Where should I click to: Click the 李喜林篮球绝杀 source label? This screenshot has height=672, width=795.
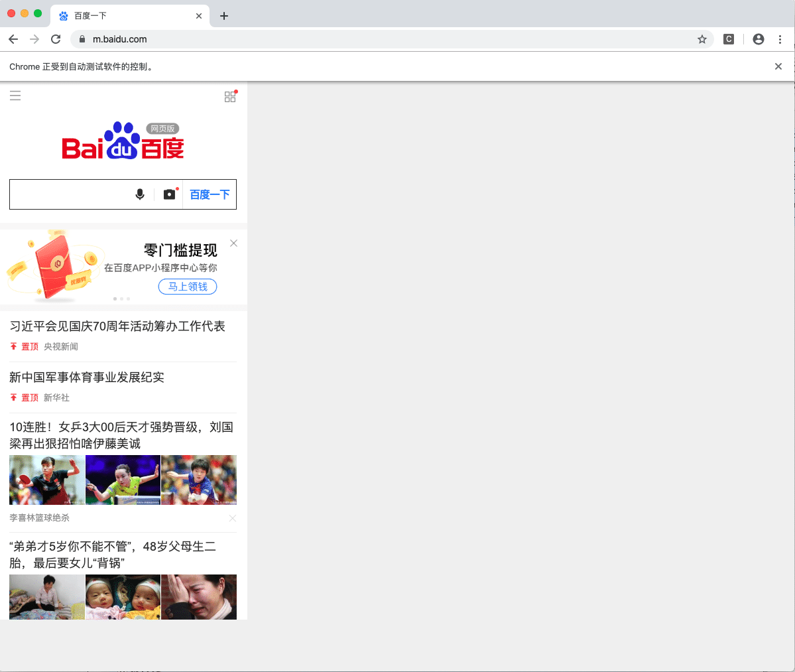pyautogui.click(x=40, y=518)
